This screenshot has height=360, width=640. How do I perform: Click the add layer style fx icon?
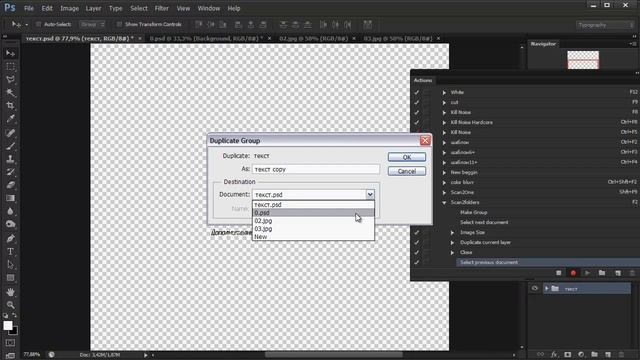pos(554,354)
